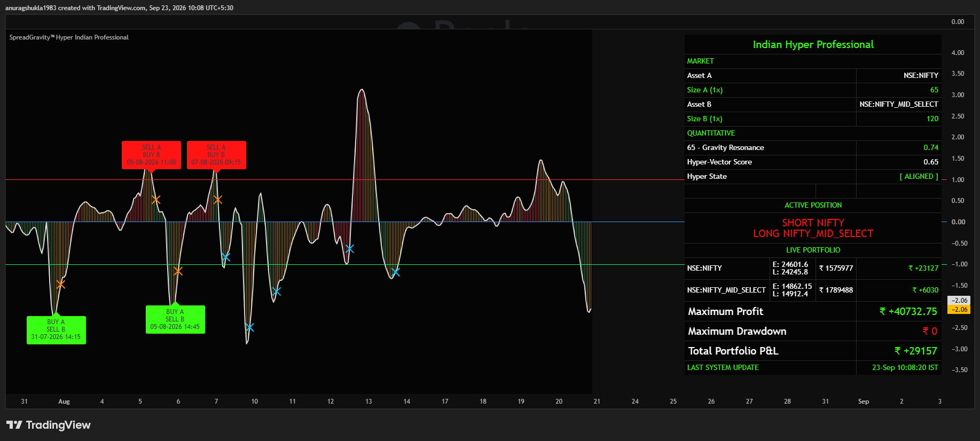Click the 'Total Portfolio P&L' label
The height and width of the screenshot is (441, 980).
pos(733,351)
